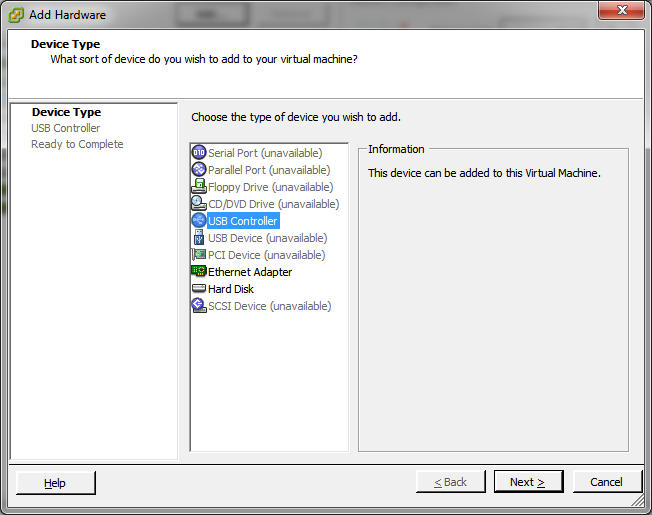Click the Hard Disk icon

[x=198, y=289]
